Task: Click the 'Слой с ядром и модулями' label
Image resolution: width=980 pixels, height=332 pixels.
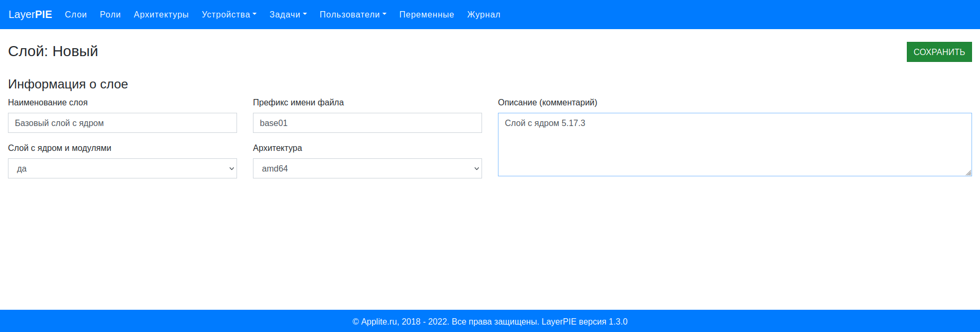Action: pyautogui.click(x=59, y=148)
